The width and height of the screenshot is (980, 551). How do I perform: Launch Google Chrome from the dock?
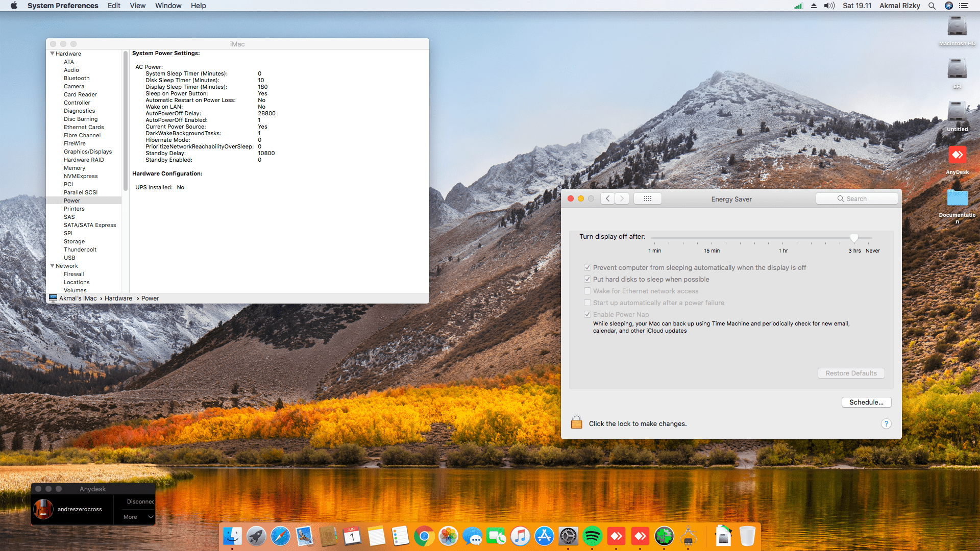coord(424,536)
